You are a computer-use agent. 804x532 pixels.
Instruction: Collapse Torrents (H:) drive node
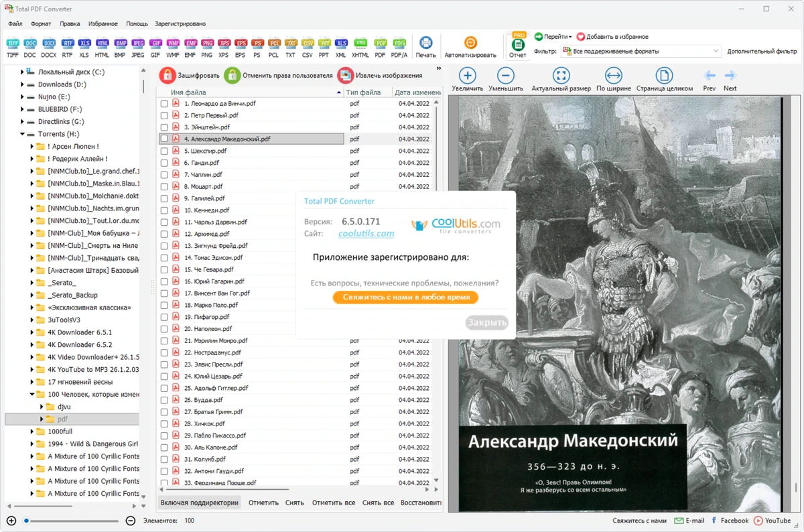tap(22, 134)
